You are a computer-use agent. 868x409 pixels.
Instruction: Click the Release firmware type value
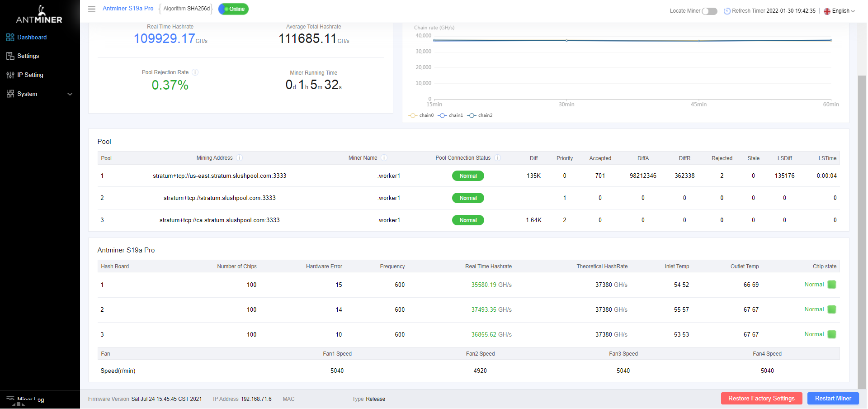point(375,399)
